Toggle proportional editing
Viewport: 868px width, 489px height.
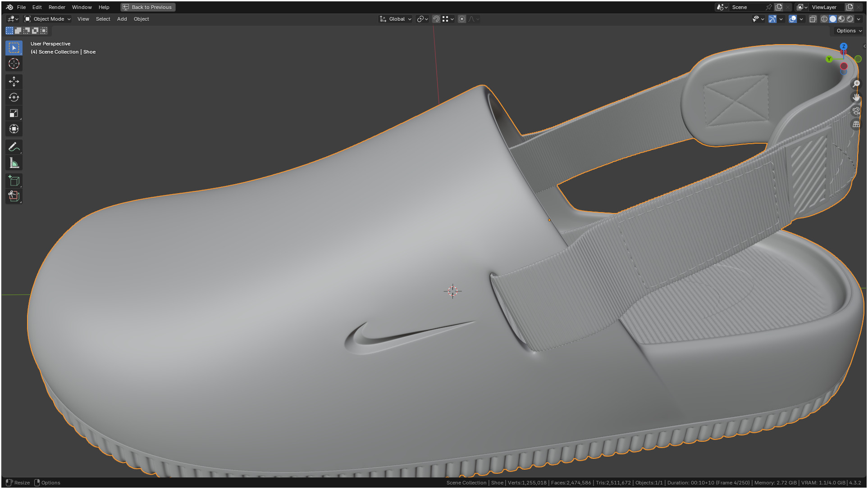tap(462, 19)
